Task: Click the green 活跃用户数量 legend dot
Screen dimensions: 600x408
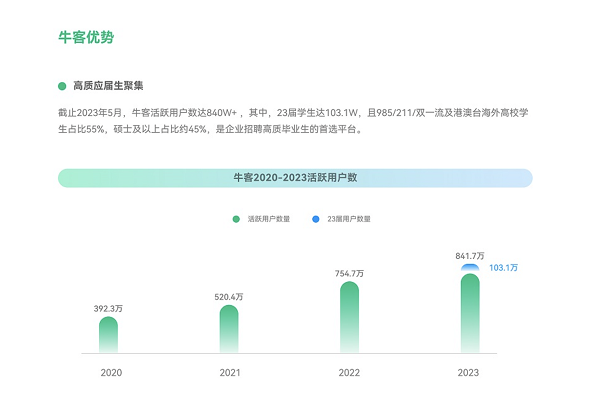Action: point(236,219)
